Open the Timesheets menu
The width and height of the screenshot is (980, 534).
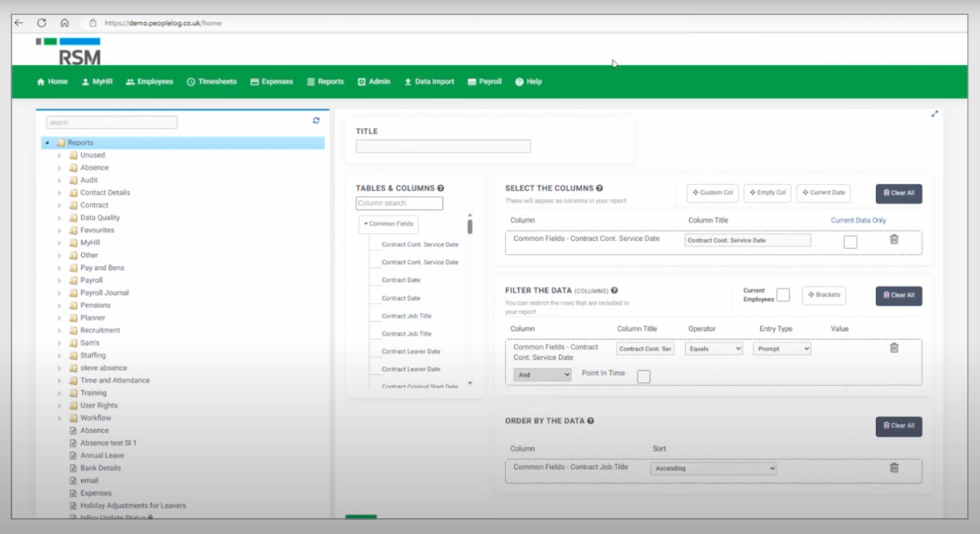[212, 82]
